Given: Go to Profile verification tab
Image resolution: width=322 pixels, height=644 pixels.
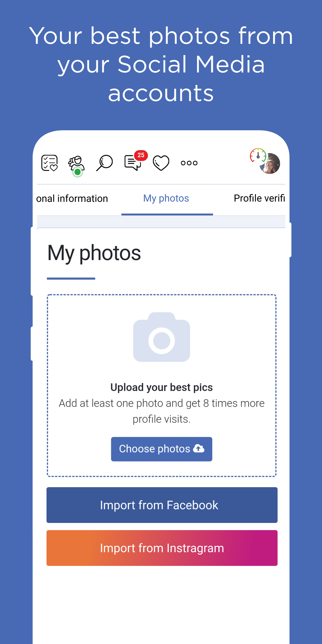Looking at the screenshot, I should 259,199.
